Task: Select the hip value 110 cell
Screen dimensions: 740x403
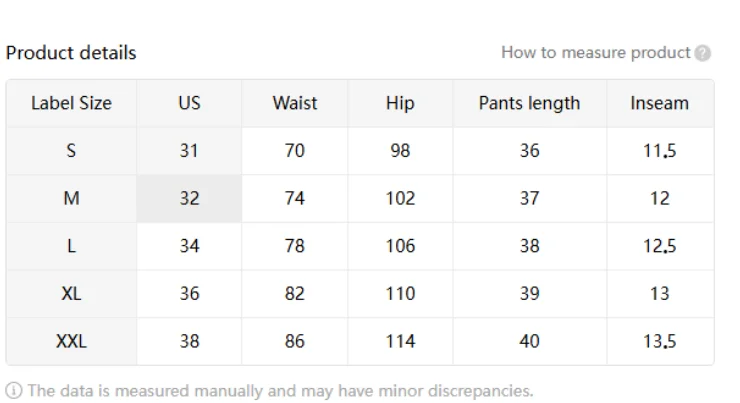Action: point(400,294)
